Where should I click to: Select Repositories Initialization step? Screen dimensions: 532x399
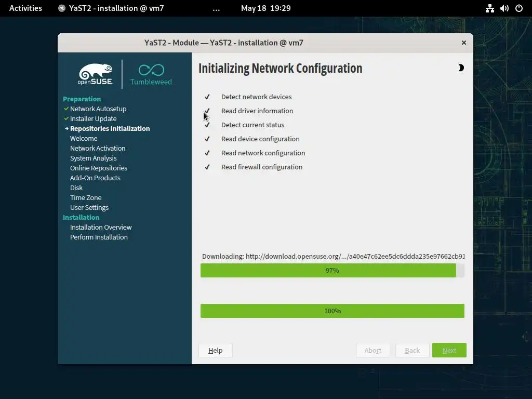110,129
